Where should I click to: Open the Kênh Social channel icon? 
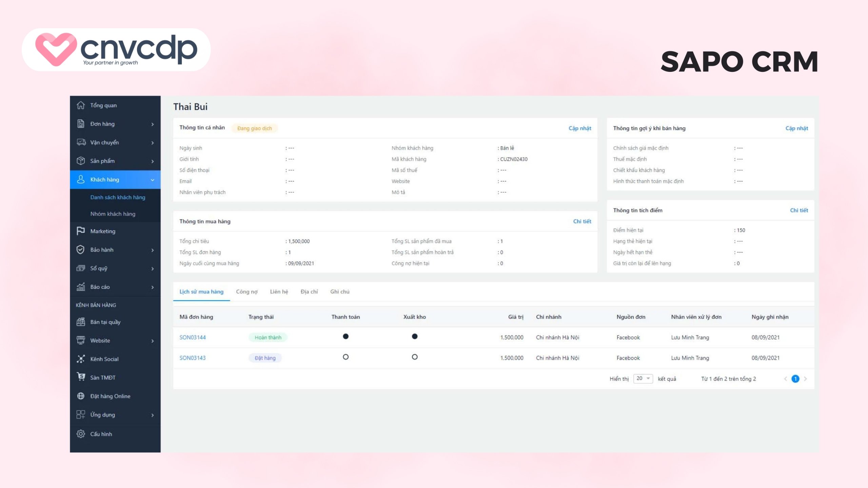click(x=81, y=359)
